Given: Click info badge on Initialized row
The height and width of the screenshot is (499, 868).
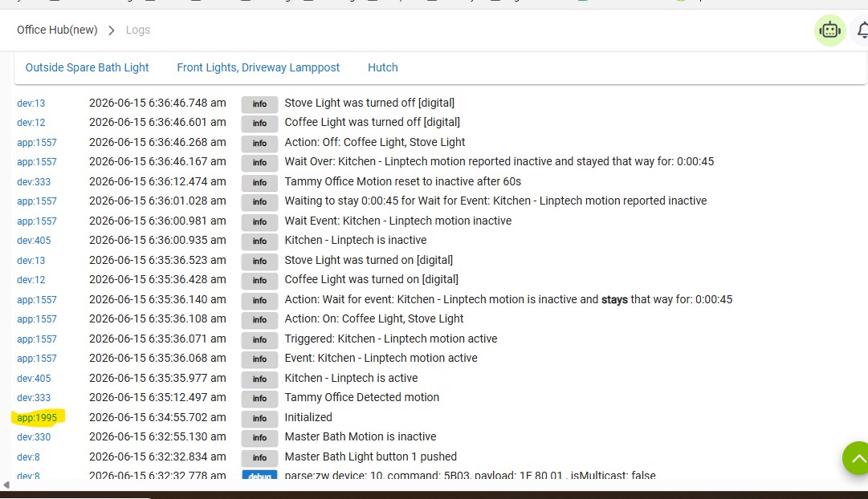Looking at the screenshot, I should [259, 418].
